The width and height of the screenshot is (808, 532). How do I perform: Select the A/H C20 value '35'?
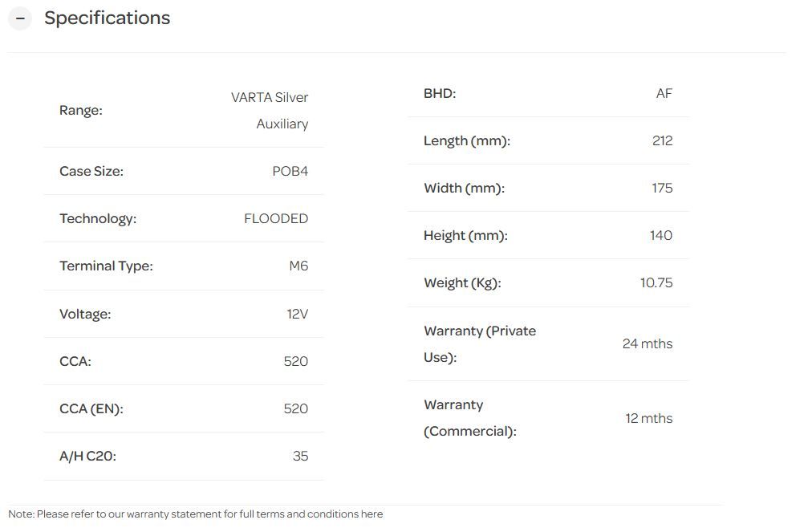point(300,456)
